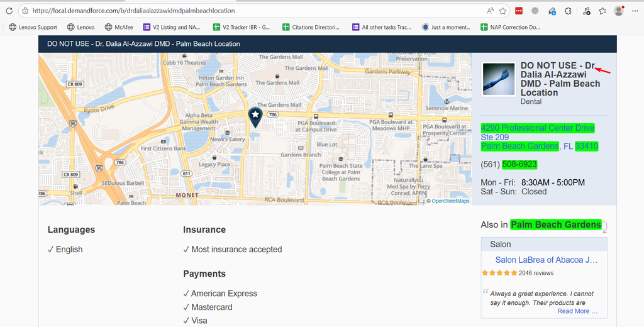Open Read aloud from address bar
The image size is (644, 327).
490,11
